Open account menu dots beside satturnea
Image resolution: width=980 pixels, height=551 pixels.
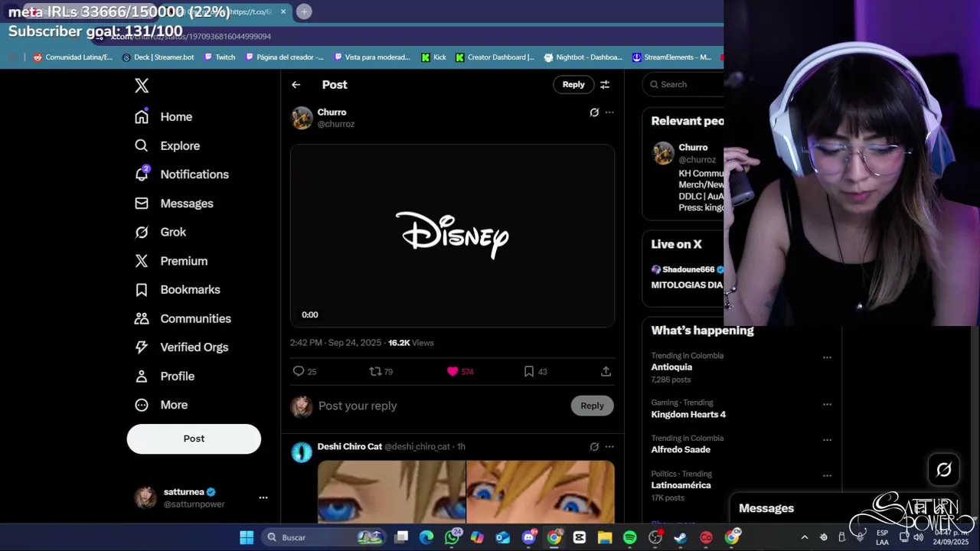pos(263,497)
